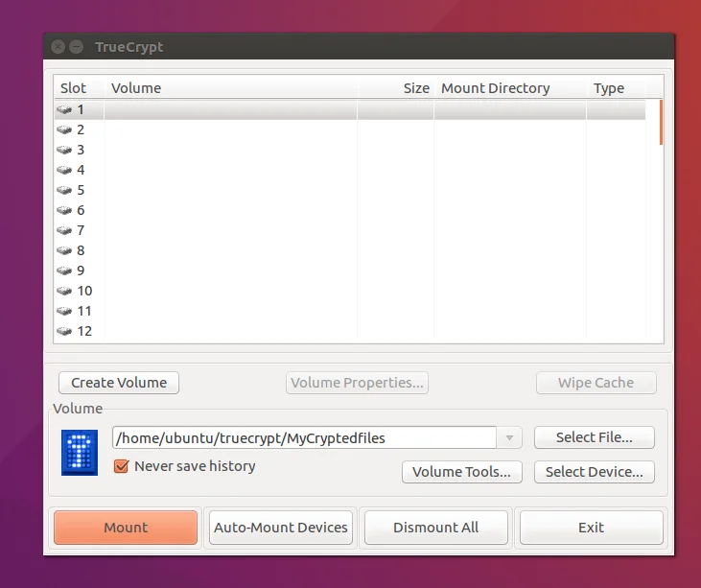Click the drive icon in slot 3
Image resolution: width=701 pixels, height=588 pixels.
click(64, 150)
